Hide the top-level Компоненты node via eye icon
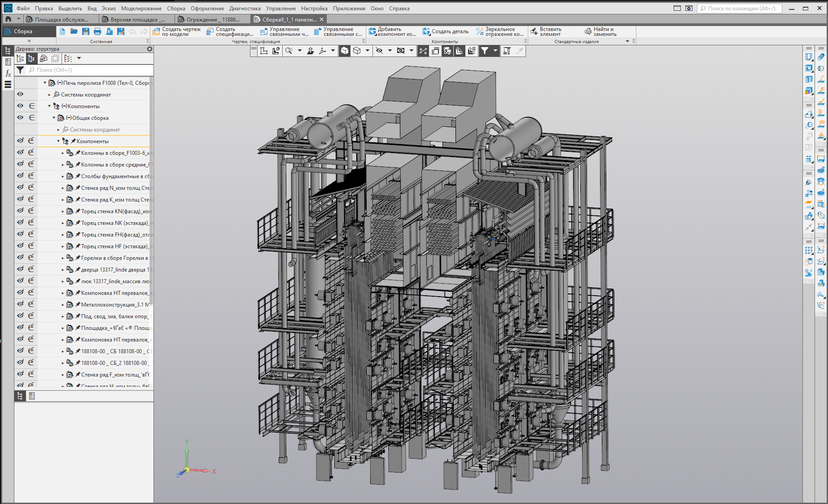The image size is (828, 504). click(20, 106)
